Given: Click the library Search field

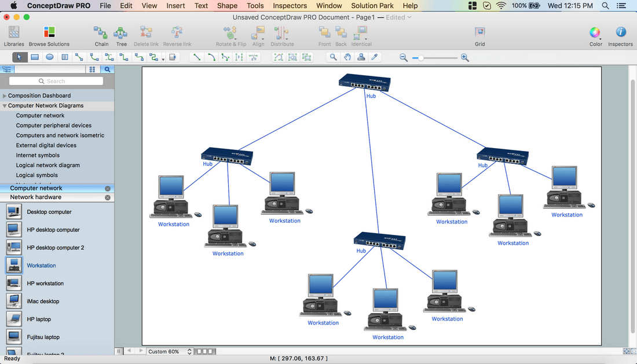Looking at the screenshot, I should pos(56,81).
